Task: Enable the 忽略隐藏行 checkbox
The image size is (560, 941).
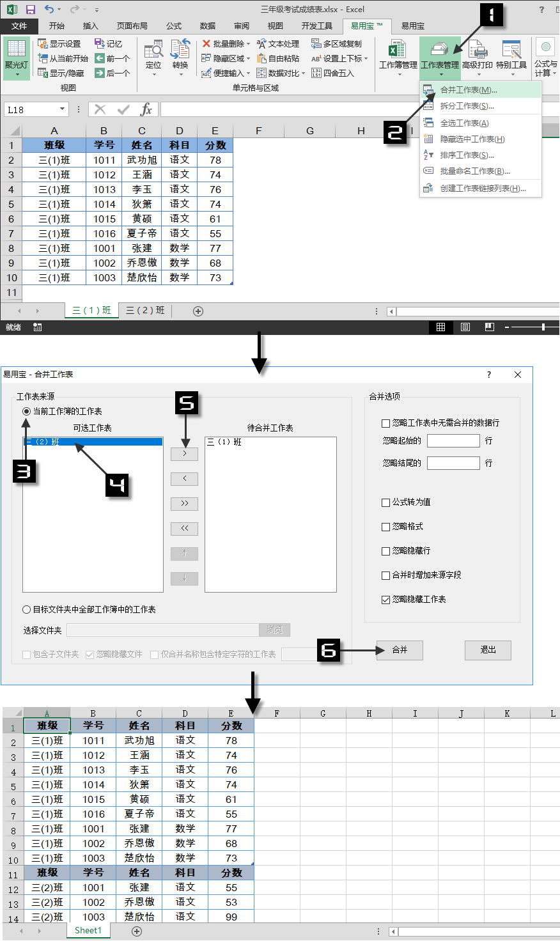Action: point(385,551)
